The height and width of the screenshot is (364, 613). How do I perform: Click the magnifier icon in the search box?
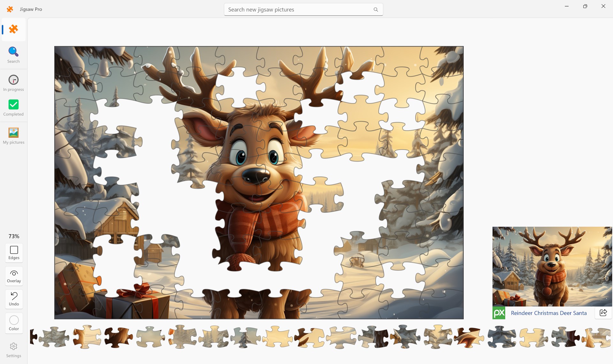click(x=376, y=10)
